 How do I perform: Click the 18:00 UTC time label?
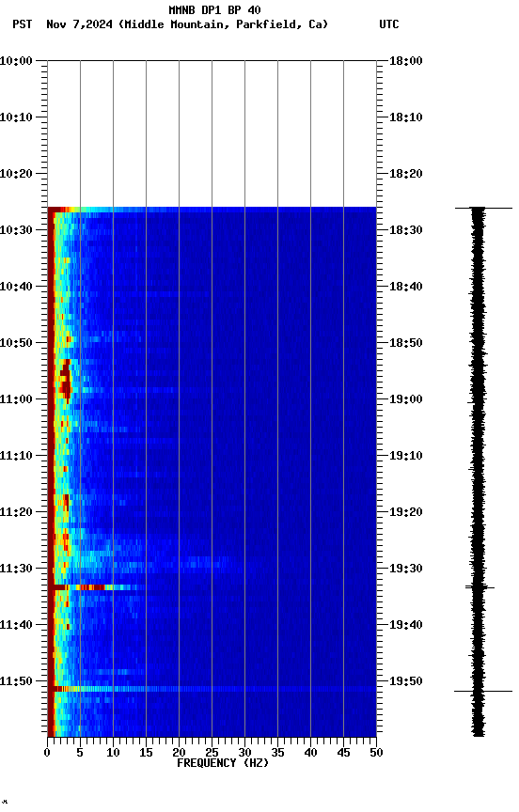pos(406,61)
